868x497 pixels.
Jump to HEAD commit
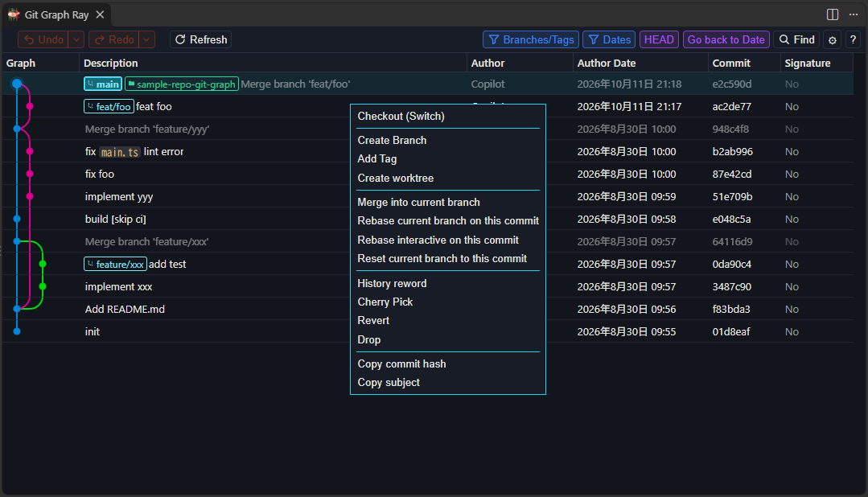coord(659,40)
